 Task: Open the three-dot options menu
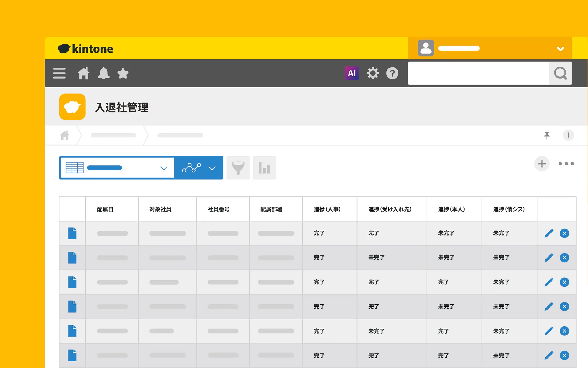click(566, 164)
